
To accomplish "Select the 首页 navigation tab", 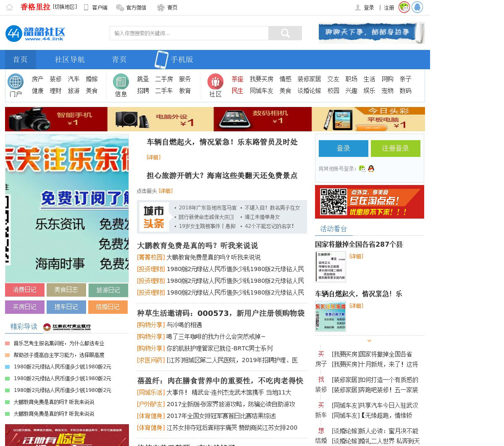I will [x=20, y=60].
